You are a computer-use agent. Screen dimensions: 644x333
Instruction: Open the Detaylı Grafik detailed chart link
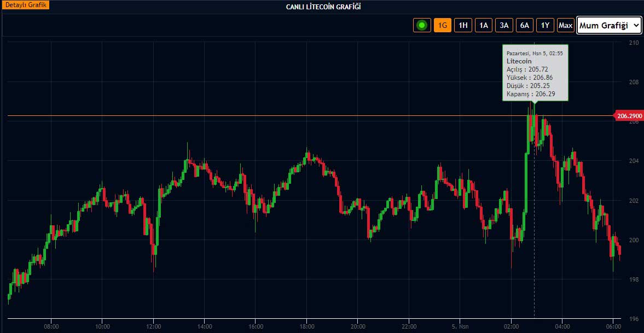tap(25, 5)
